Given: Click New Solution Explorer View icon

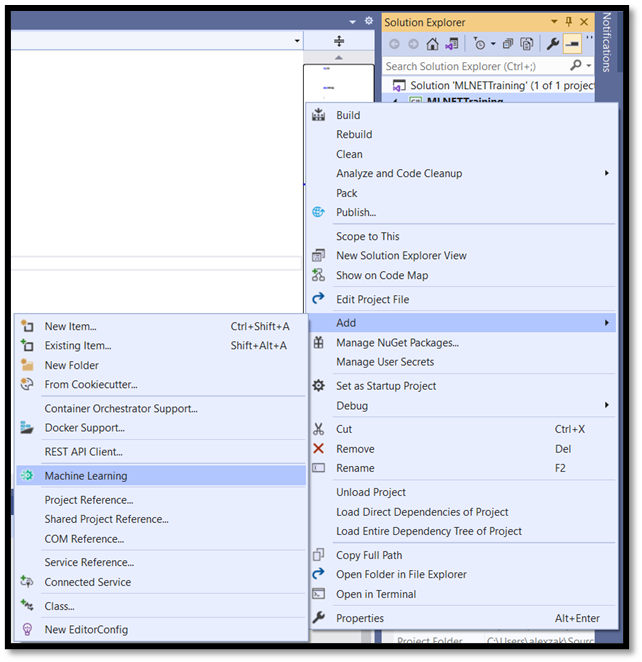Looking at the screenshot, I should tap(318, 255).
